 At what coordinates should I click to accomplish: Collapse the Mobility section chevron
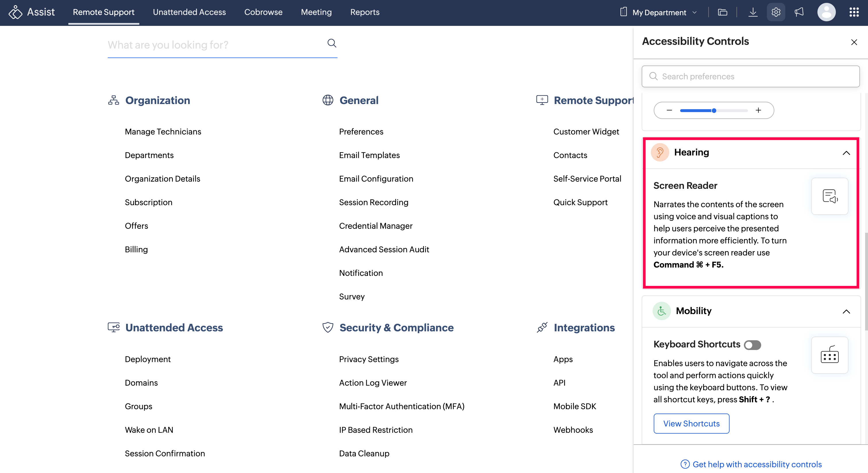[846, 312]
